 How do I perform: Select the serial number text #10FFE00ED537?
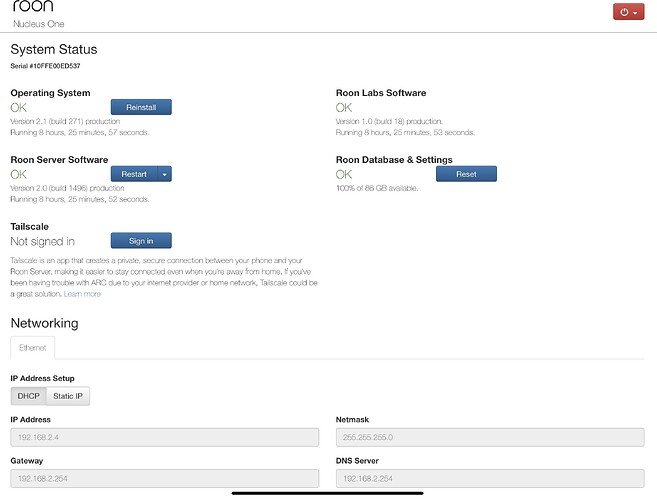pyautogui.click(x=55, y=66)
